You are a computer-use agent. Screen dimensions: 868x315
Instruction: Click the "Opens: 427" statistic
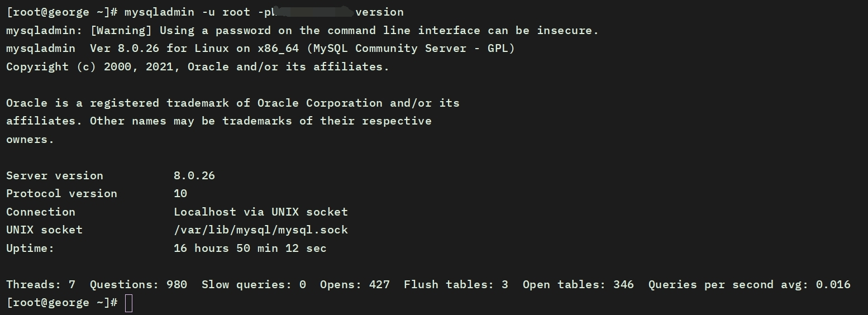(355, 285)
